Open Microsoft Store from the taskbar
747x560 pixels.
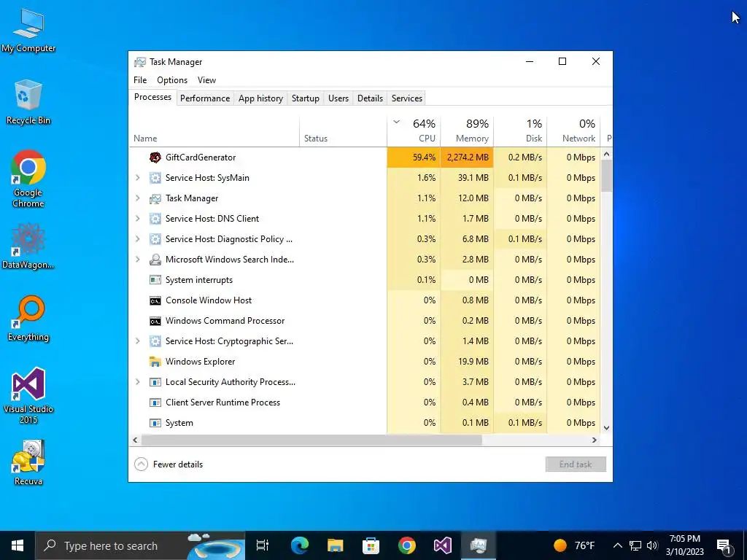coord(371,545)
